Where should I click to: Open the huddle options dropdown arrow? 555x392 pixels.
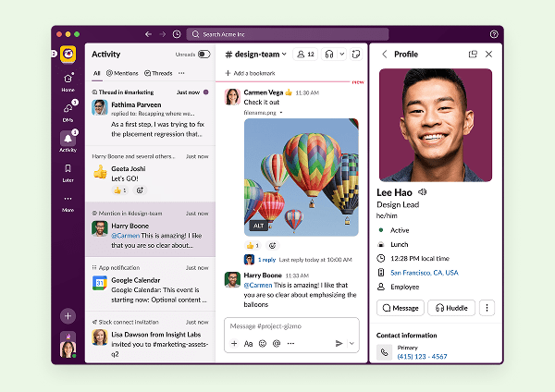point(339,55)
